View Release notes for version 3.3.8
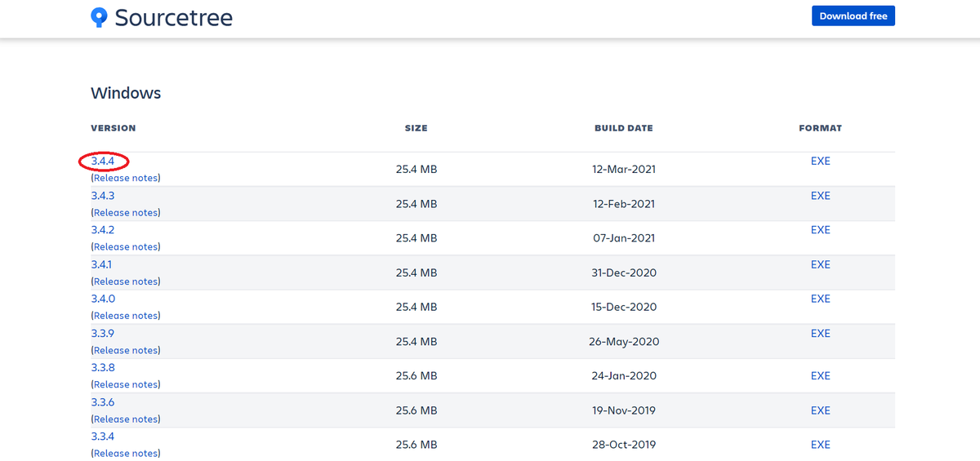 pyautogui.click(x=126, y=384)
